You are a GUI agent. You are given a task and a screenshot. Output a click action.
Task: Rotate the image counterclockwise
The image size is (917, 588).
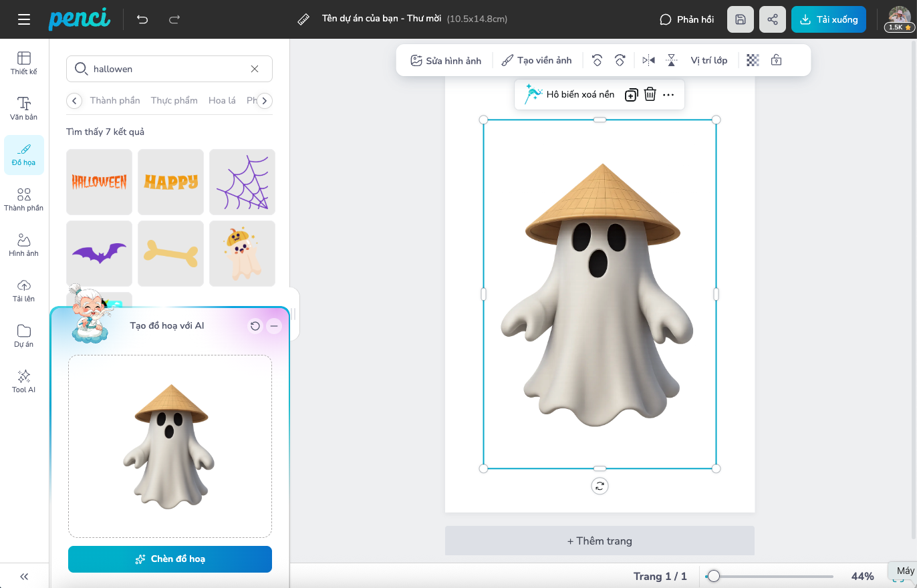click(x=598, y=60)
